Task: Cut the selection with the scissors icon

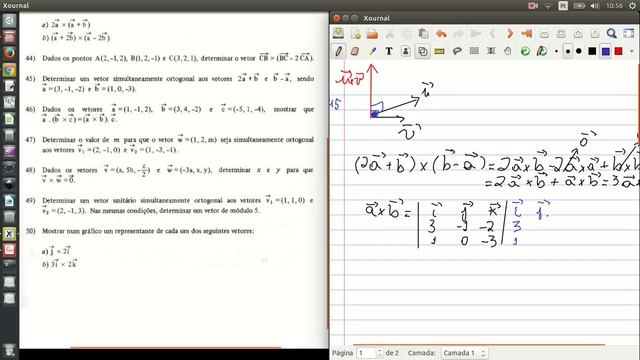Action: click(390, 33)
